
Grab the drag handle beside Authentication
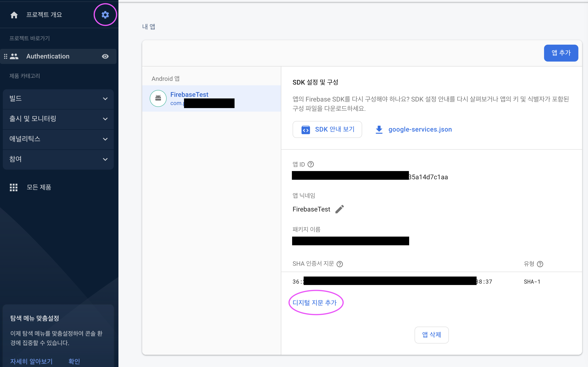click(6, 56)
